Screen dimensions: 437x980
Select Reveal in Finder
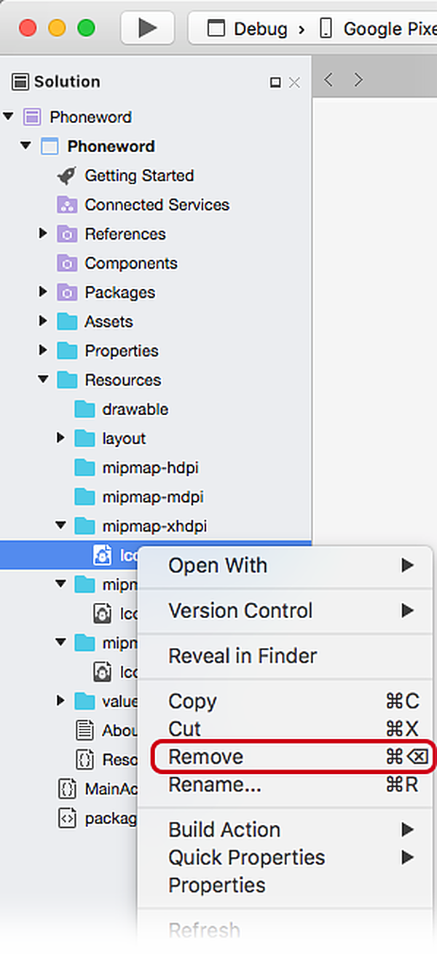pyautogui.click(x=243, y=656)
